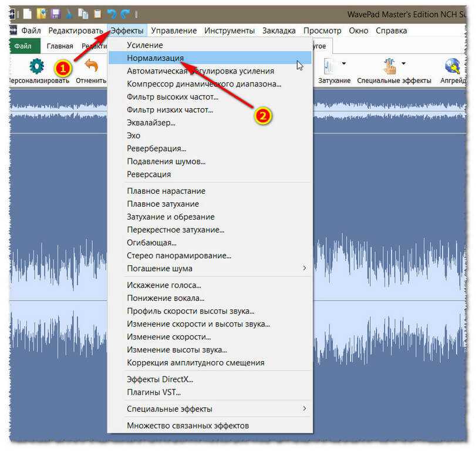Viewport: 476px width, 451px height.
Task: Click the new file icon in title bar
Action: (x=27, y=13)
